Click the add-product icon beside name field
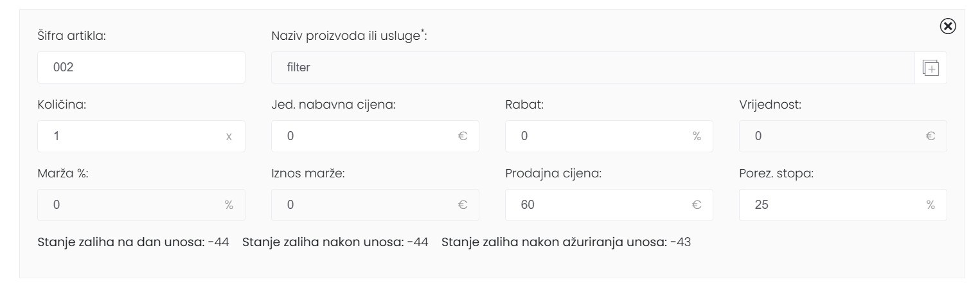 pos(931,67)
